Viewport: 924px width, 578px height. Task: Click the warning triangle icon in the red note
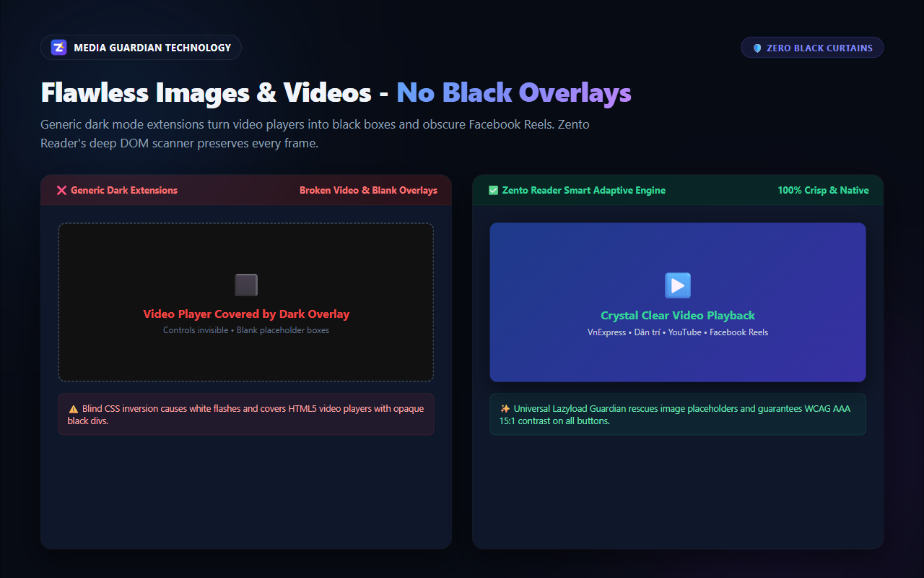coord(74,409)
